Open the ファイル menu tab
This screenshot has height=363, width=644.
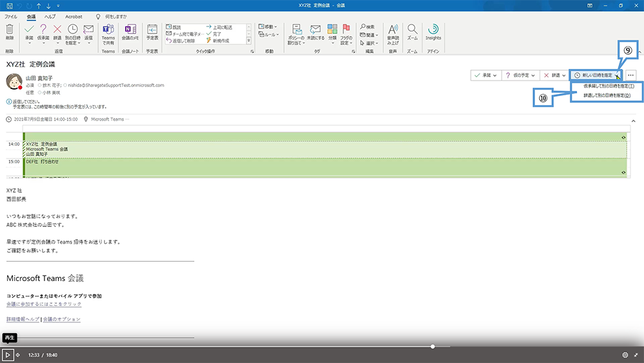point(11,17)
